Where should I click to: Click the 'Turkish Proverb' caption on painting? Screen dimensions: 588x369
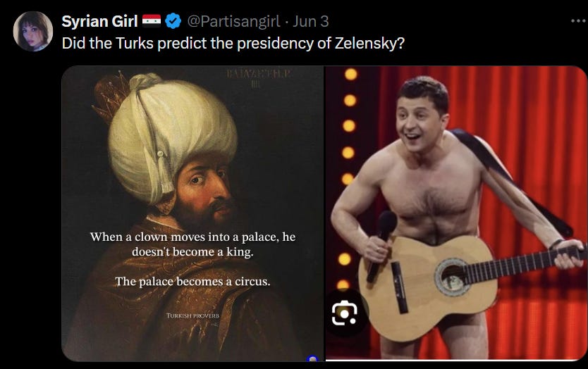192,315
